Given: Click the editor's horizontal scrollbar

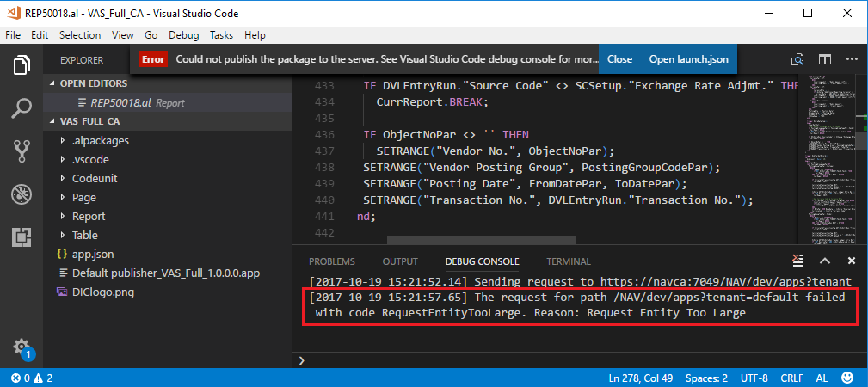Looking at the screenshot, I should pos(481,240).
